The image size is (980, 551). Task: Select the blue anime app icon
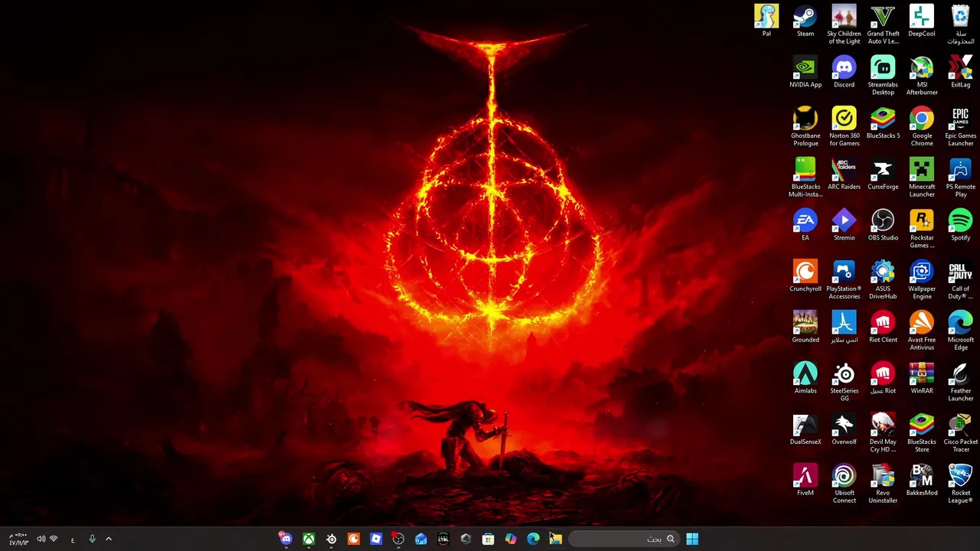click(x=844, y=328)
